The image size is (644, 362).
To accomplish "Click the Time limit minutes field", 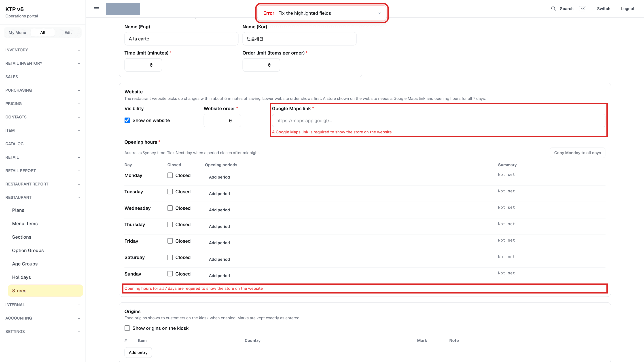I will (143, 65).
